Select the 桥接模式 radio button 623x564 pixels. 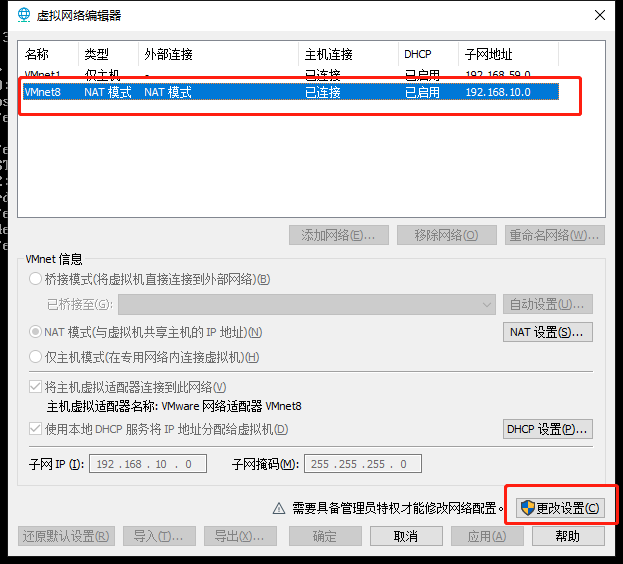35,279
